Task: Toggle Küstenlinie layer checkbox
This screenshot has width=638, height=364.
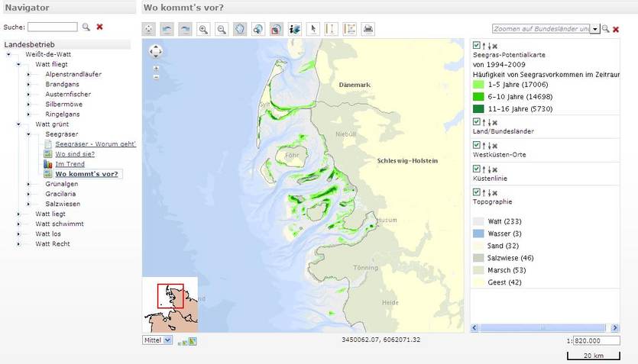Action: 477,169
